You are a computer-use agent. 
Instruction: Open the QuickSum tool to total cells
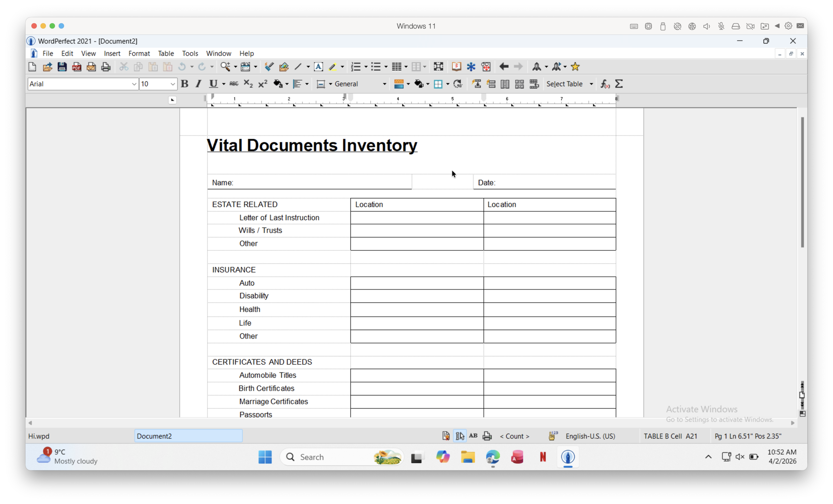point(619,84)
